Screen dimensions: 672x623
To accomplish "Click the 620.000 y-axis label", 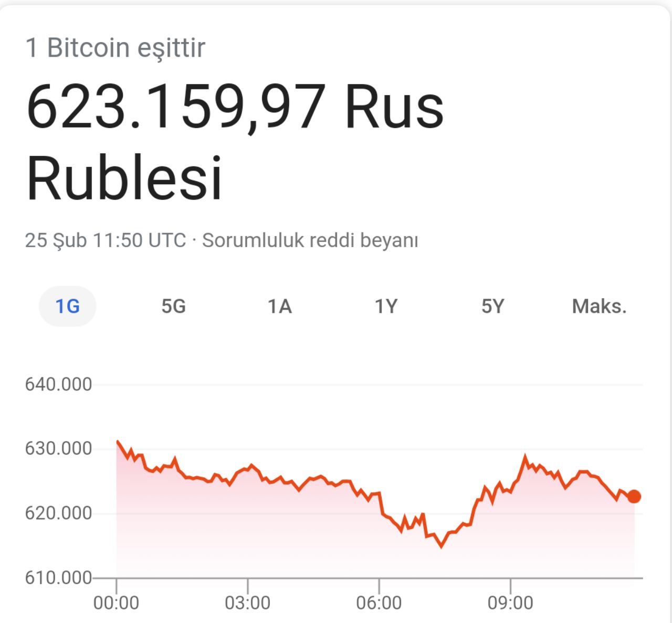I will point(58,513).
